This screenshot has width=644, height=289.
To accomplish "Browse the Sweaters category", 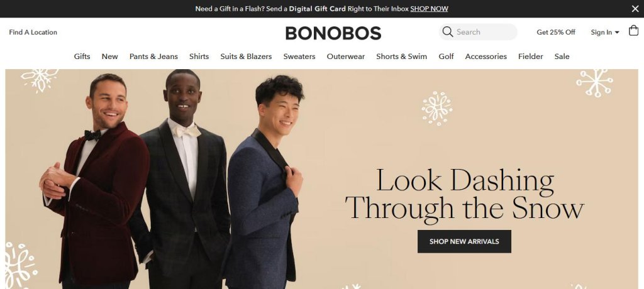I will [299, 57].
